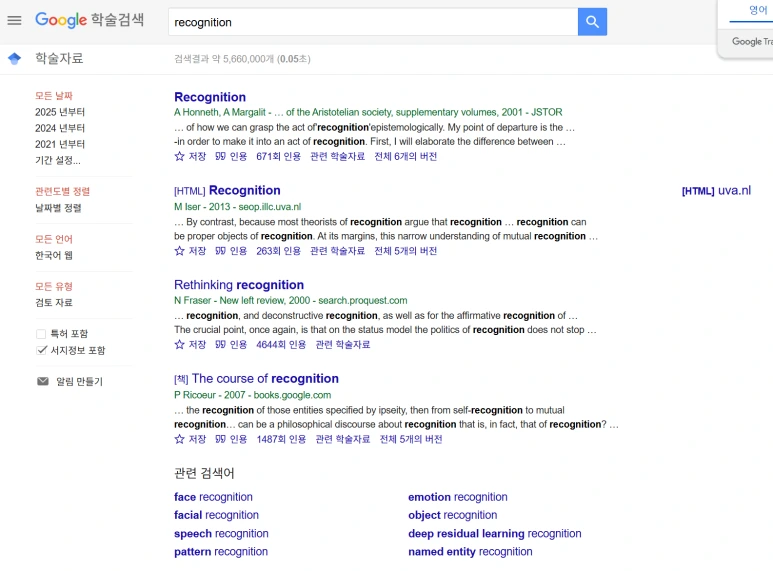Viewport: 773px width, 571px height.
Task: Click in the search field containing recognition
Action: [x=373, y=22]
